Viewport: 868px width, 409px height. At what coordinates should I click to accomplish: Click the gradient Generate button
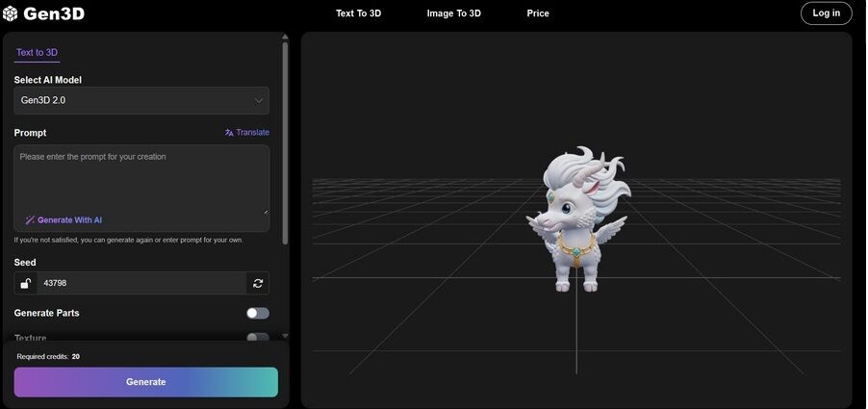point(146,382)
